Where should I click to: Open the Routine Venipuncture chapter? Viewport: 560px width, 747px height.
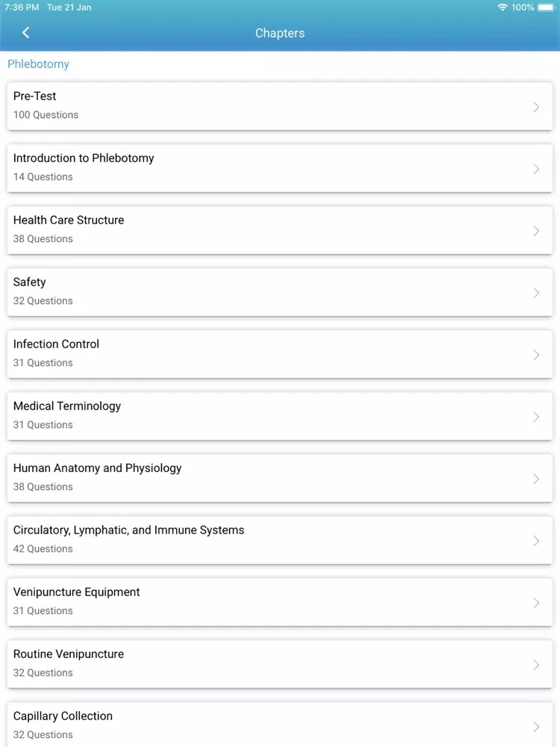coord(280,664)
